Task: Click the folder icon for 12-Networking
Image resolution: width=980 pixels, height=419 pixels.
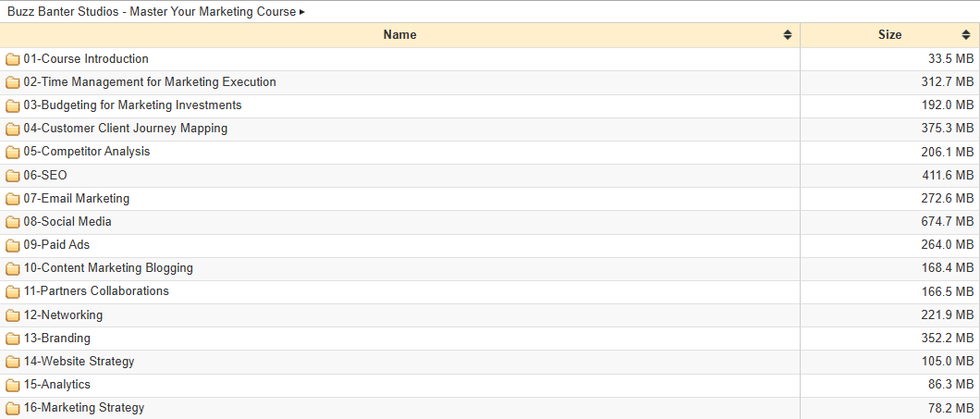Action: tap(13, 315)
